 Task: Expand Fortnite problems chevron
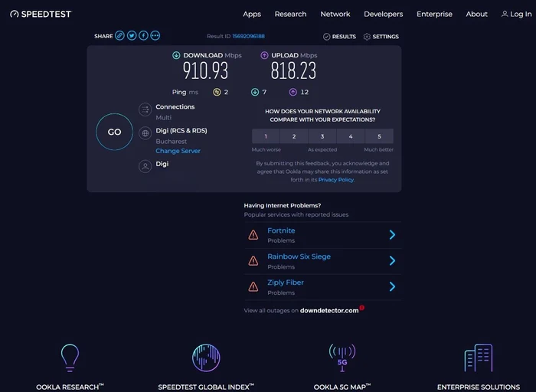click(x=392, y=235)
